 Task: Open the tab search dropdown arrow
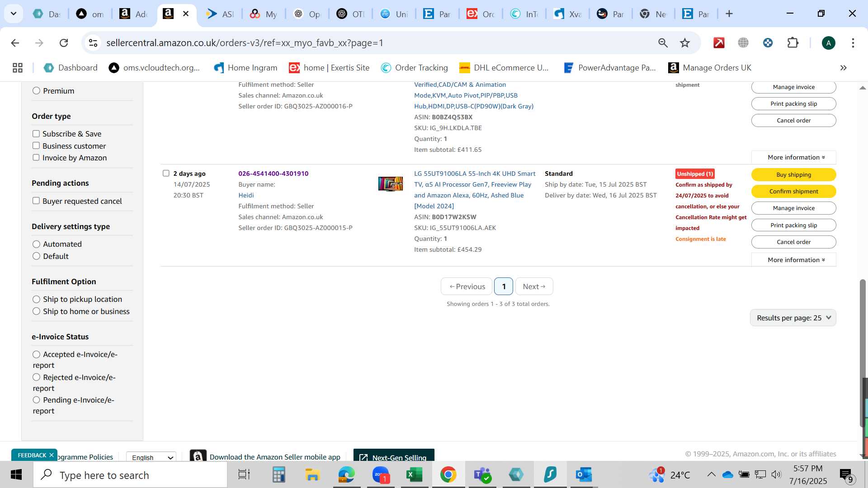tap(14, 14)
